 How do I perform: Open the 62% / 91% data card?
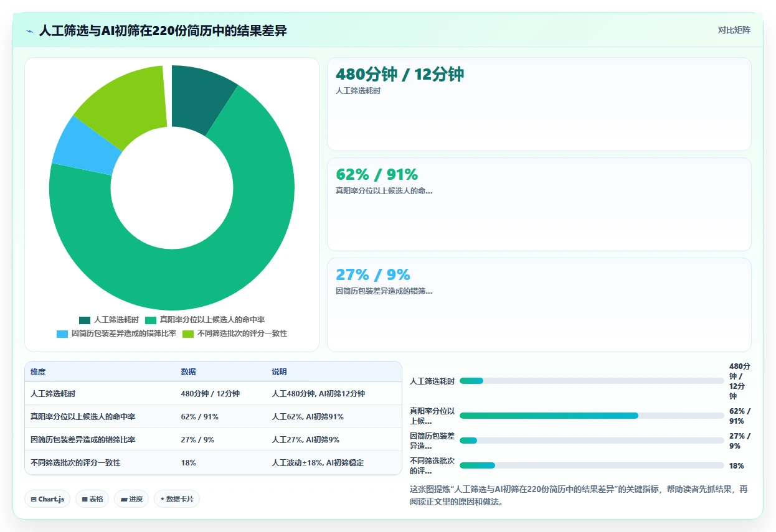coord(539,204)
